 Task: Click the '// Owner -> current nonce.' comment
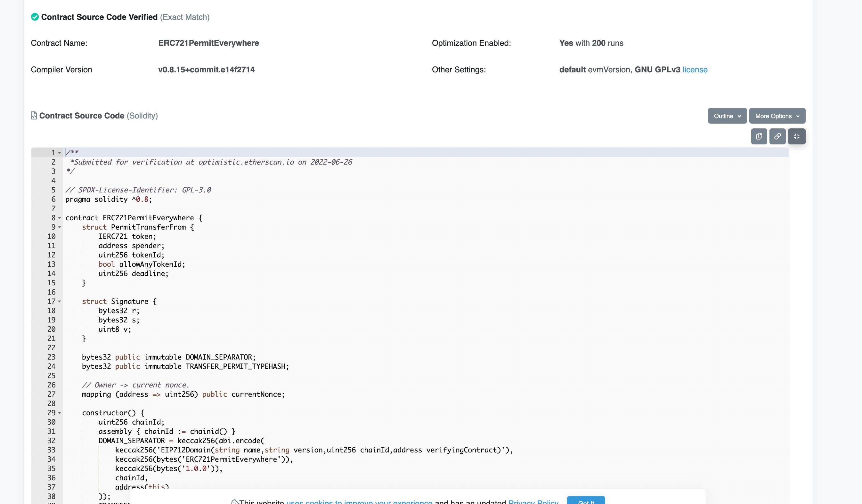click(135, 385)
